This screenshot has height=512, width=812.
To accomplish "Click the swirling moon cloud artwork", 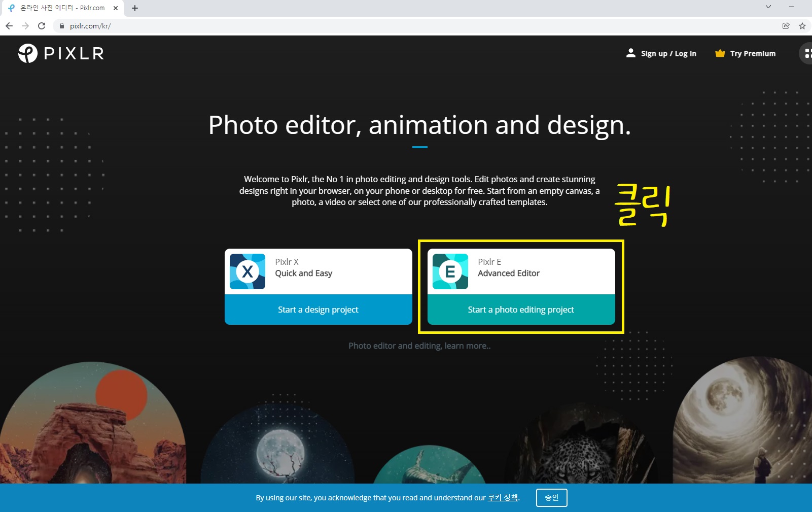I will tap(743, 420).
